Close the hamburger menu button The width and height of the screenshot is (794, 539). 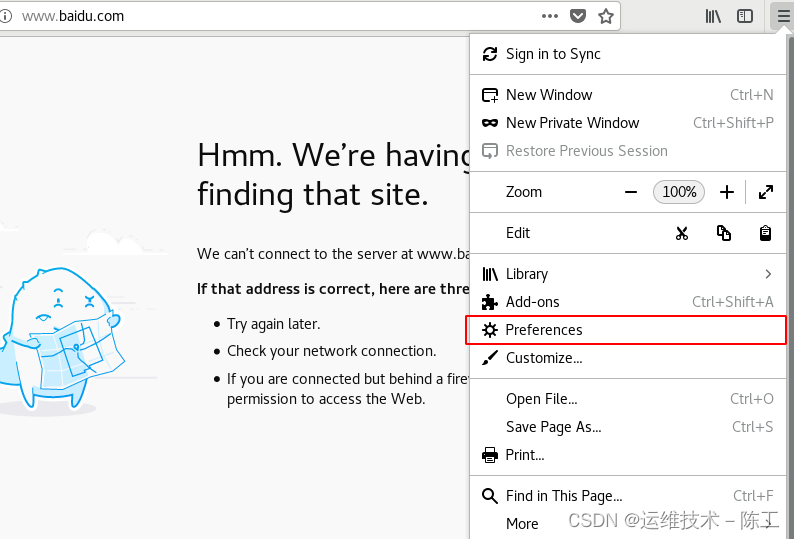tap(783, 16)
